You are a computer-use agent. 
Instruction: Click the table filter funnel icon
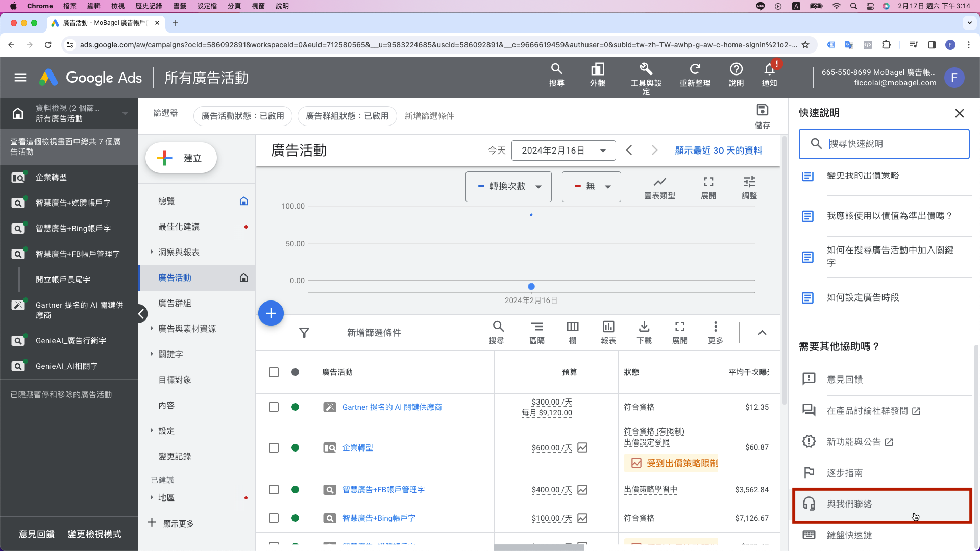[304, 333]
